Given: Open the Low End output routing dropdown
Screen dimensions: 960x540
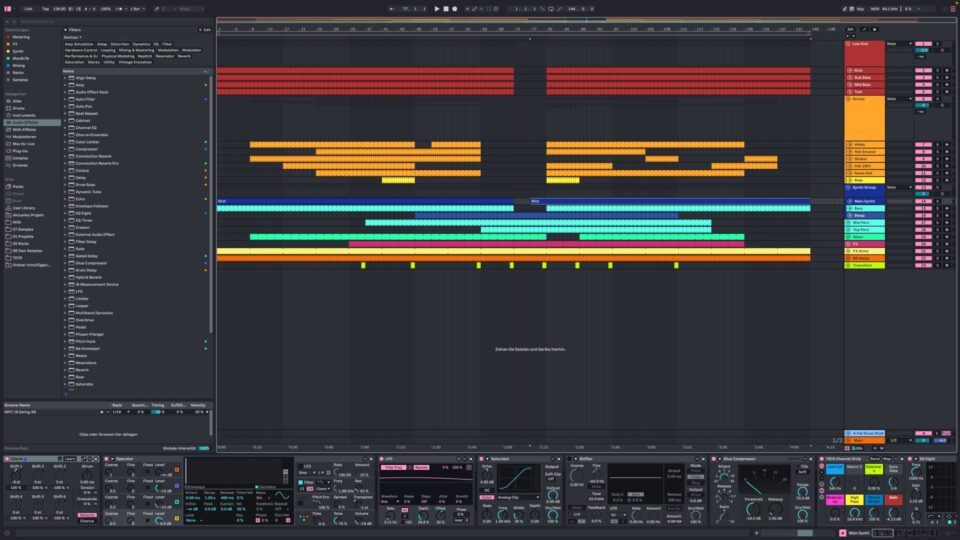Looking at the screenshot, I should click(897, 44).
